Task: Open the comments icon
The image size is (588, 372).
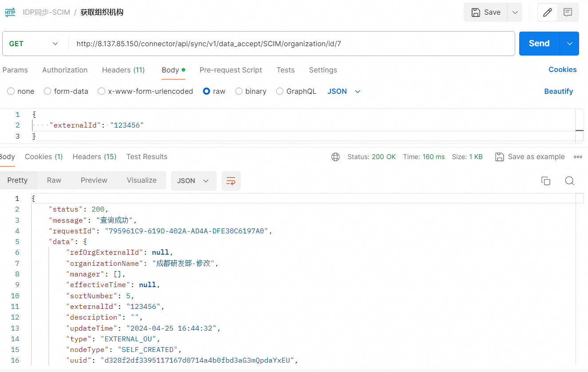Action: 568,12
